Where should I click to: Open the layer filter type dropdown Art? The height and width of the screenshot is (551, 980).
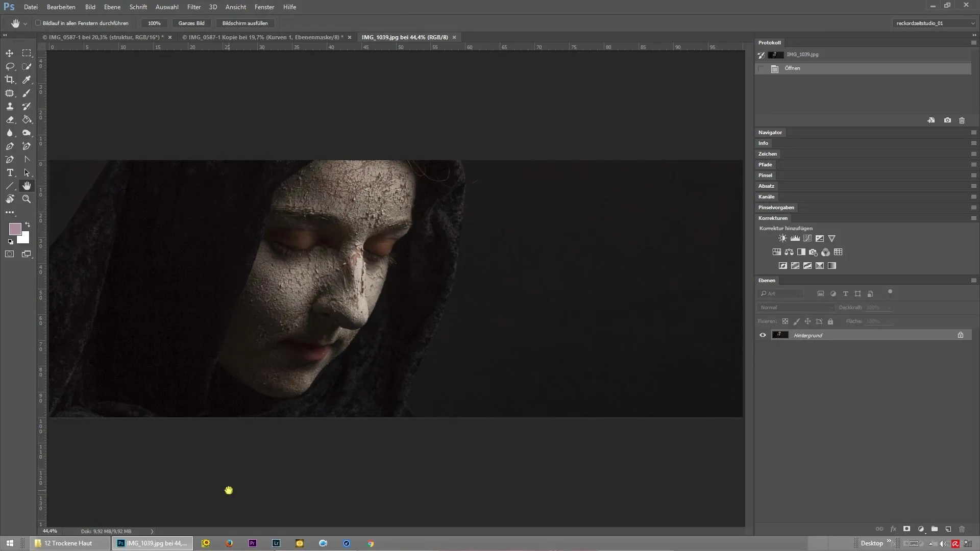[780, 293]
